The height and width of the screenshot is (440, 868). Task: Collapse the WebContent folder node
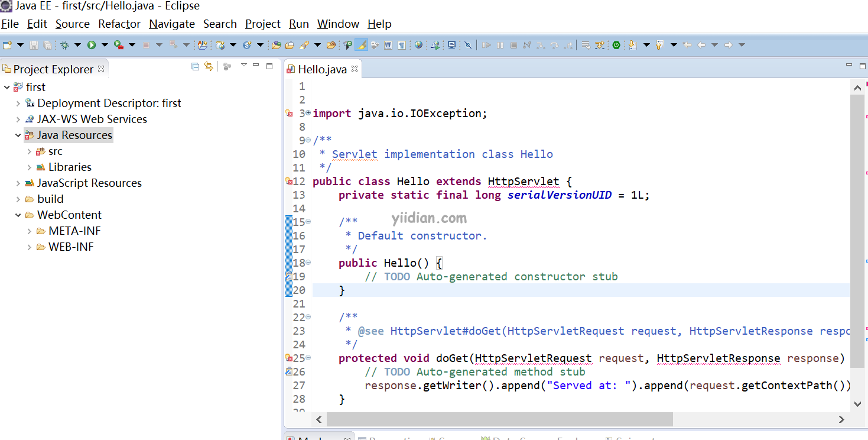point(18,215)
